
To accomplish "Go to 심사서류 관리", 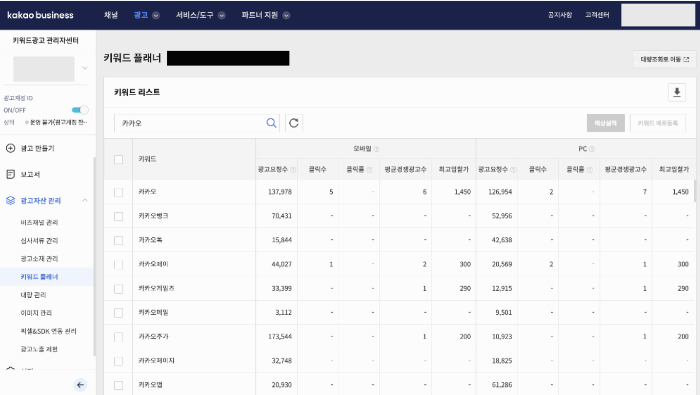I will pos(39,241).
